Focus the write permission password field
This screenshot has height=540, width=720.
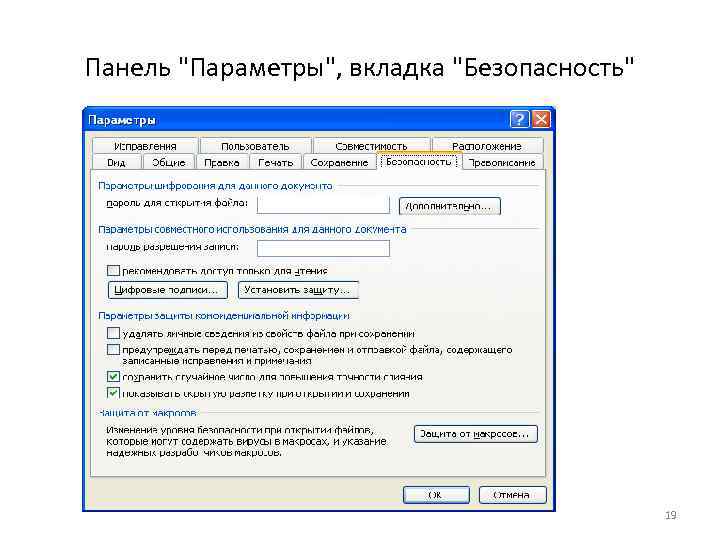[323, 248]
